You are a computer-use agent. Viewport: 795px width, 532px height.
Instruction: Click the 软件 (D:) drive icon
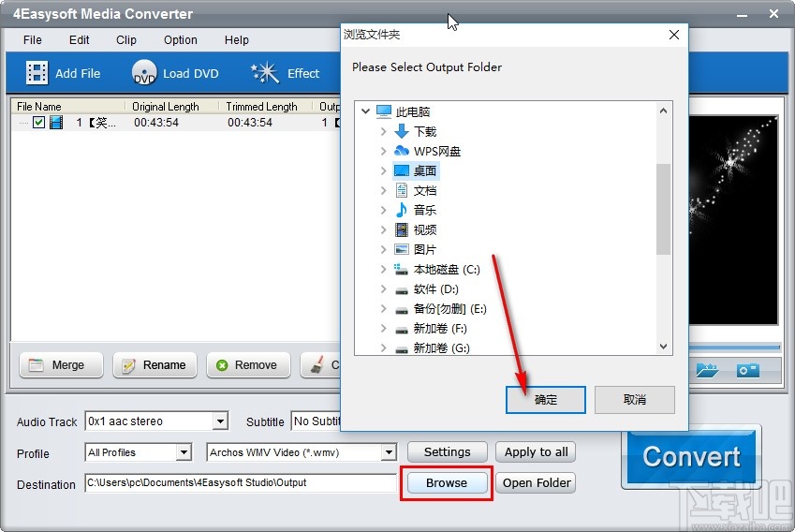pos(402,290)
